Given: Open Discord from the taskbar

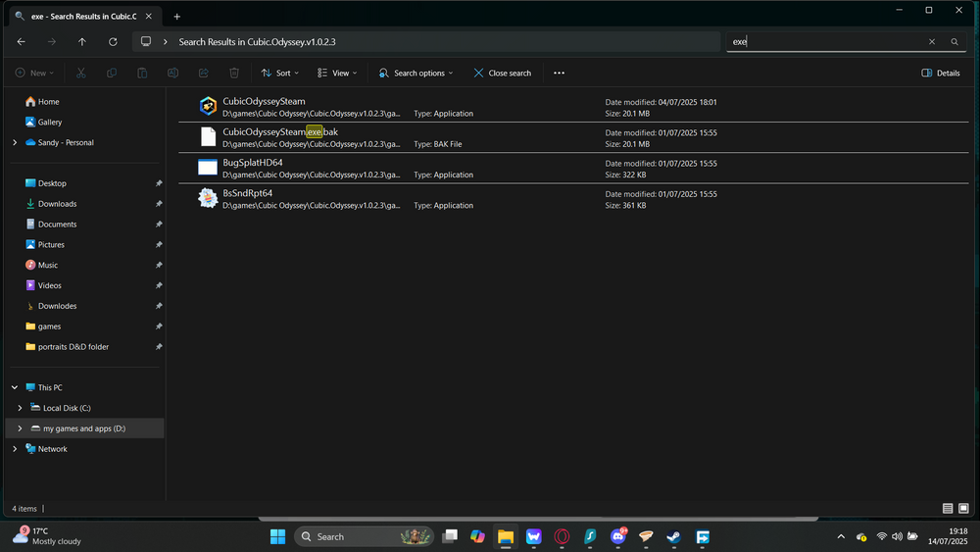Looking at the screenshot, I should point(618,536).
